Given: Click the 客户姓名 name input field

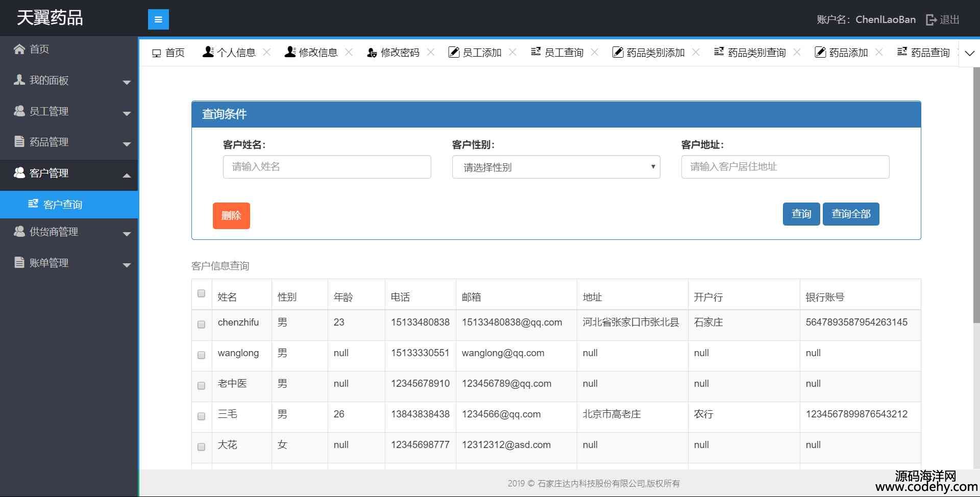Looking at the screenshot, I should click(327, 167).
